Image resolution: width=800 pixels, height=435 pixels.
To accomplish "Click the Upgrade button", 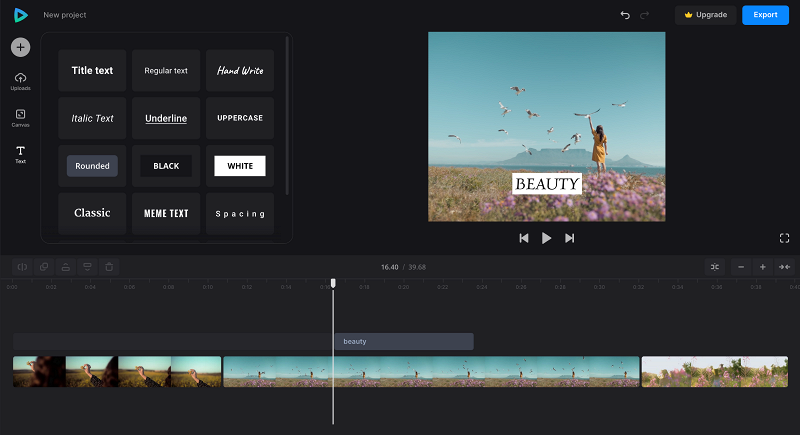I will pos(706,15).
